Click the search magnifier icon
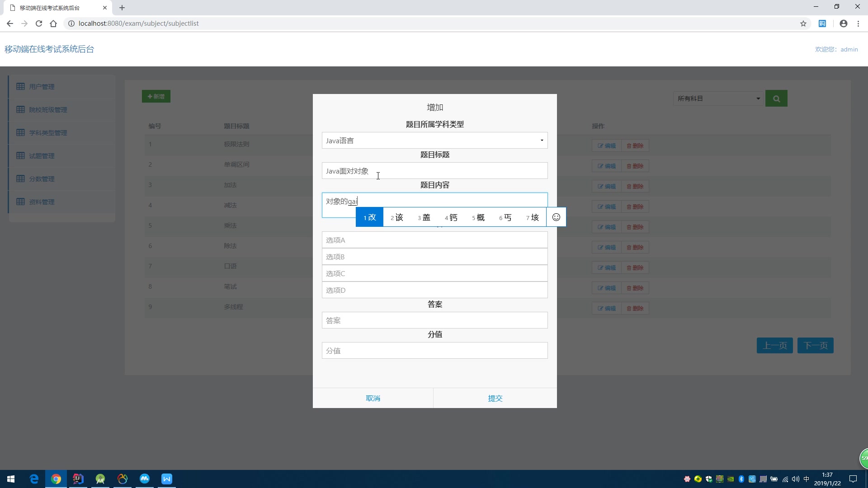This screenshot has height=488, width=868. coord(776,98)
